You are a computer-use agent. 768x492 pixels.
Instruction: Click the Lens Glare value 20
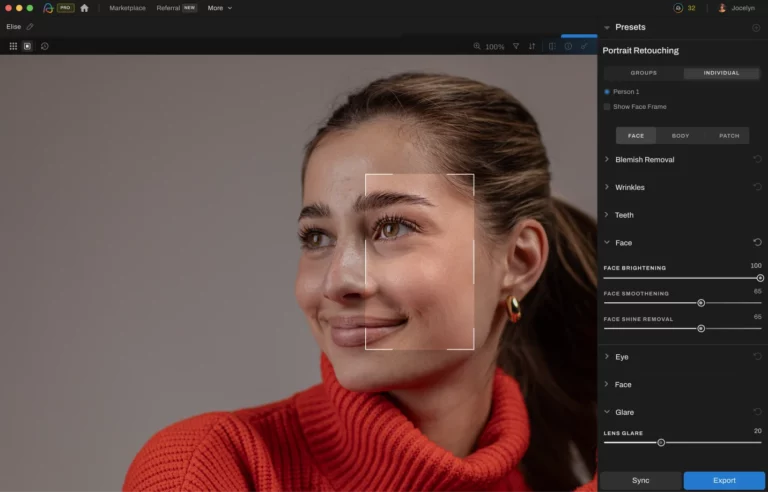(758, 431)
